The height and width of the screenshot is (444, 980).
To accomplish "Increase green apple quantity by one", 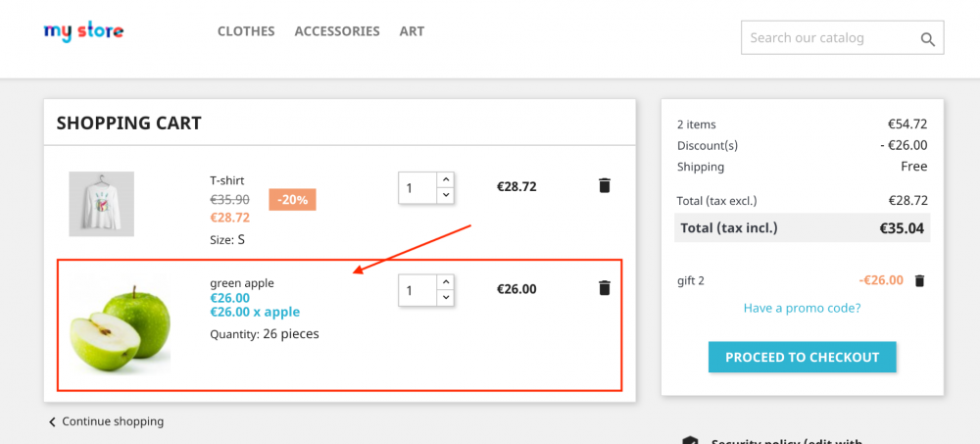I will coord(445,281).
